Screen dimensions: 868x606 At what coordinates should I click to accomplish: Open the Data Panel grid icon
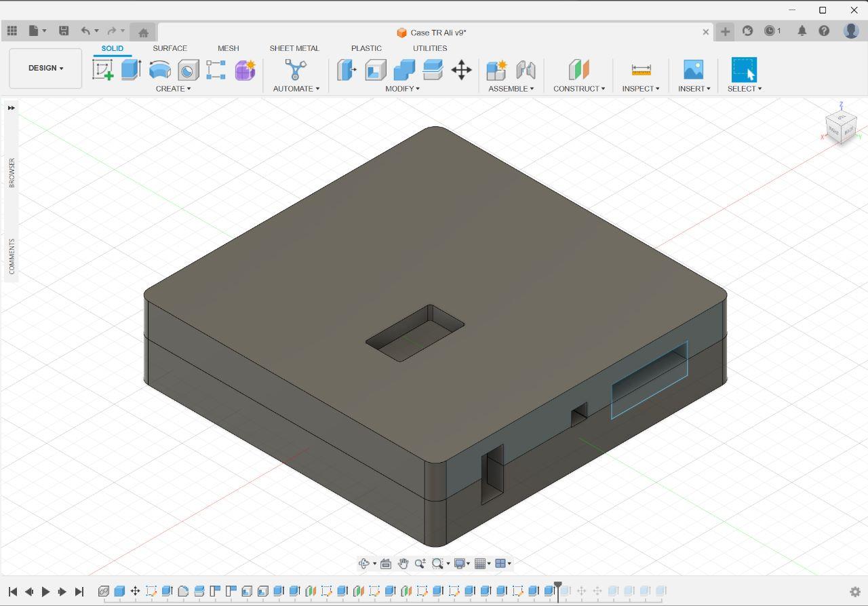coord(12,31)
